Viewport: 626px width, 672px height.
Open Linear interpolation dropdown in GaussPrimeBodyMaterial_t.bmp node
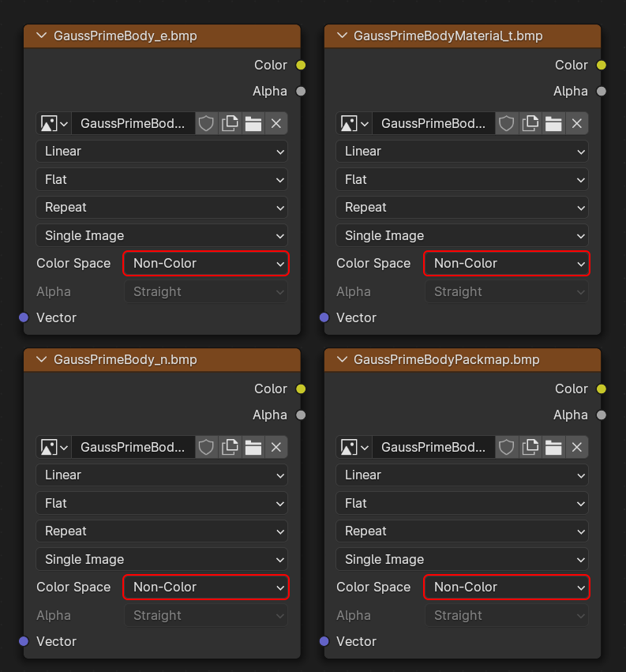click(462, 152)
